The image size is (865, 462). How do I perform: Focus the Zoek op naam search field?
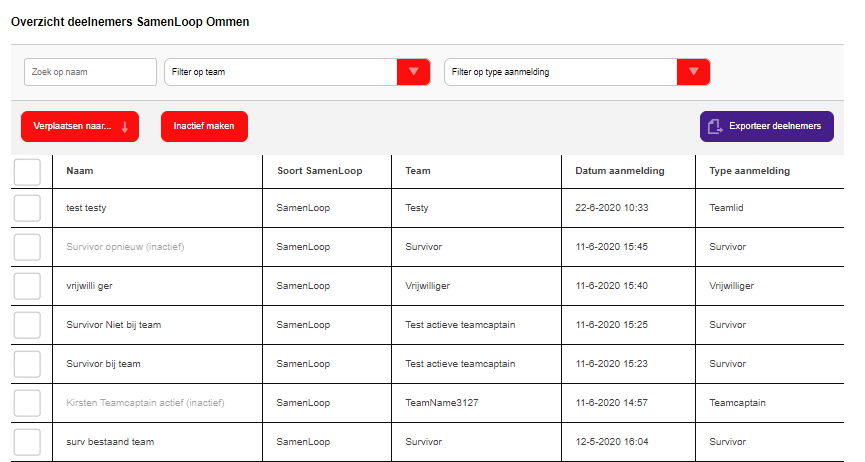90,72
